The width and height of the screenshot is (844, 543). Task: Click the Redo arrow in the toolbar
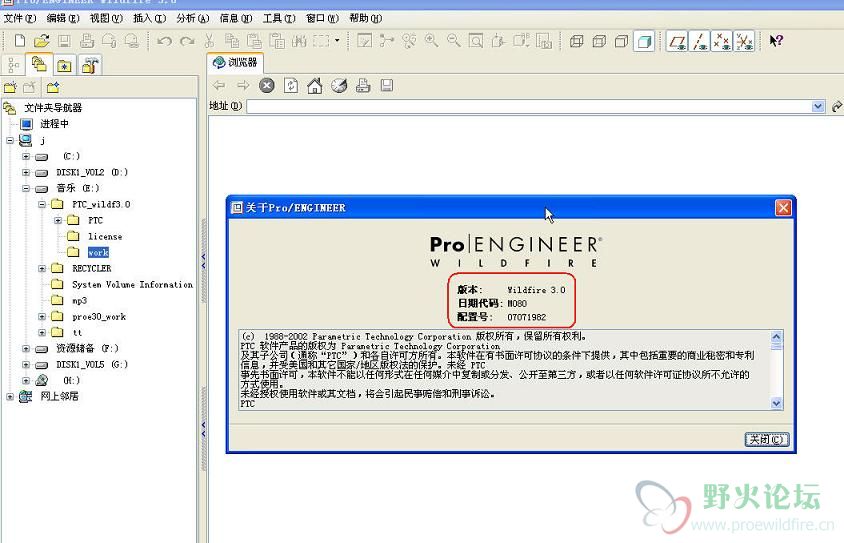[x=187, y=41]
